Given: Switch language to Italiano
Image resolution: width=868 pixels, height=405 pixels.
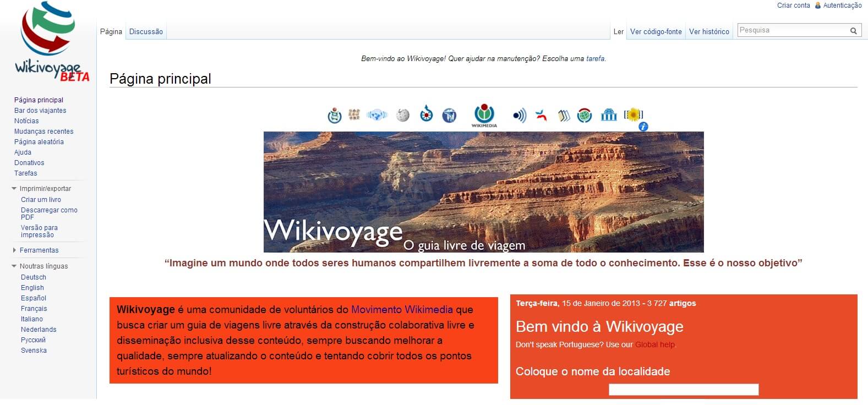Looking at the screenshot, I should coord(32,319).
